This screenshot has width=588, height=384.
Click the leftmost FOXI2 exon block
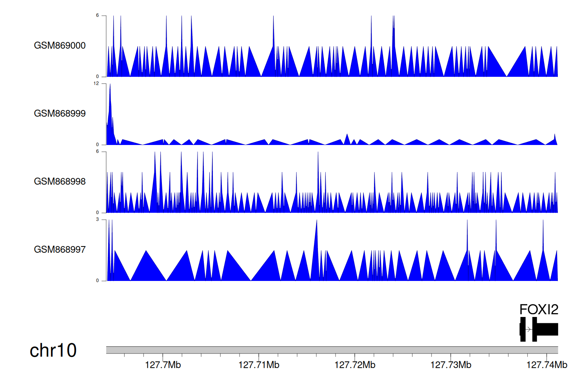click(523, 330)
